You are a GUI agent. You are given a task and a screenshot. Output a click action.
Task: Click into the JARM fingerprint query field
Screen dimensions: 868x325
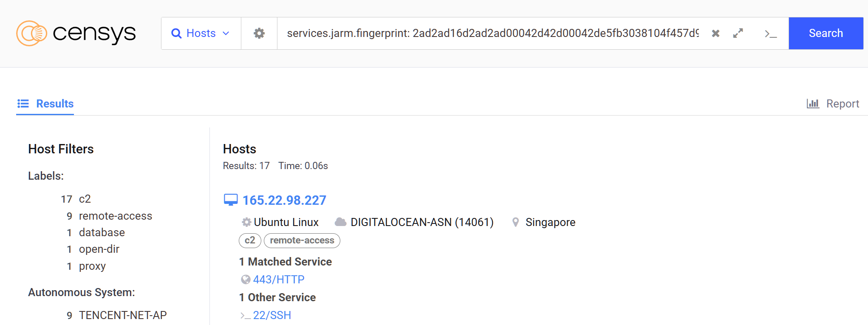point(492,33)
